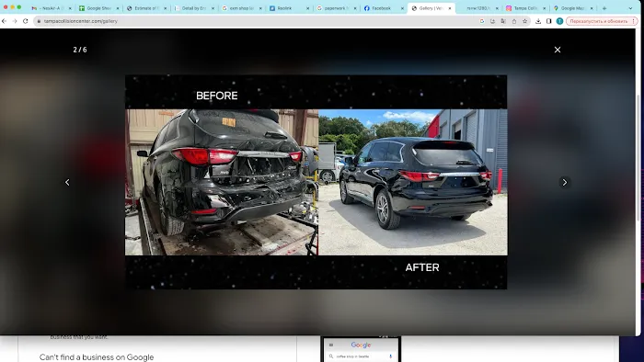Close the Google Maps tab

point(592,8)
